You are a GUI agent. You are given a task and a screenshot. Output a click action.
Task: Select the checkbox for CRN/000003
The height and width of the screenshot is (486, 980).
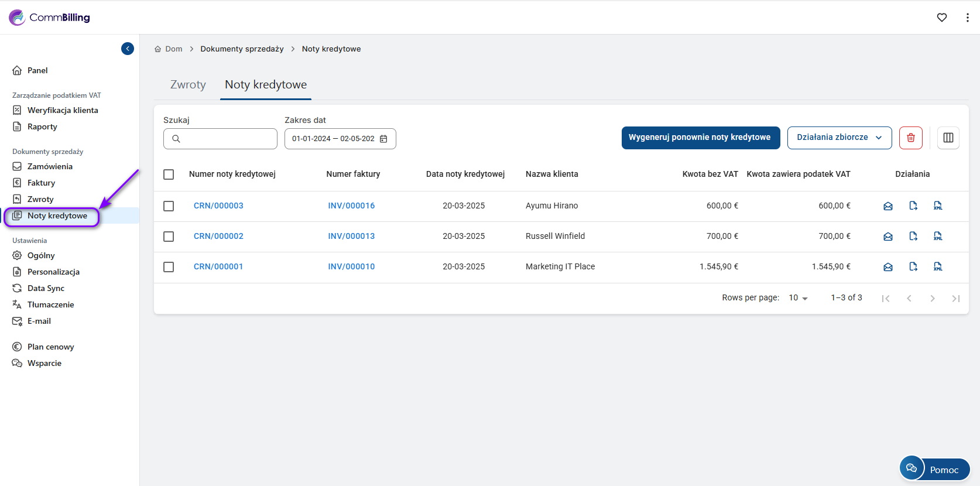(169, 206)
